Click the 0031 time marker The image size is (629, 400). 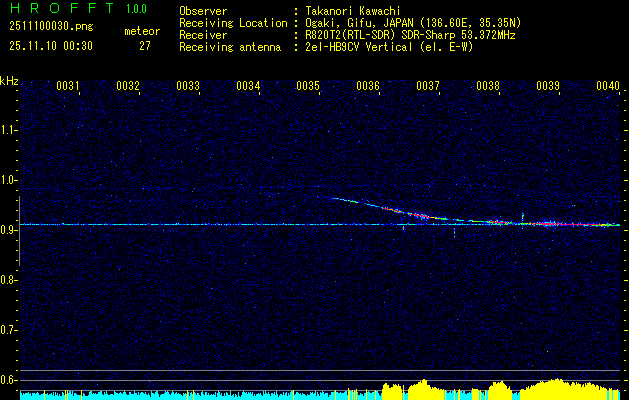click(x=68, y=87)
